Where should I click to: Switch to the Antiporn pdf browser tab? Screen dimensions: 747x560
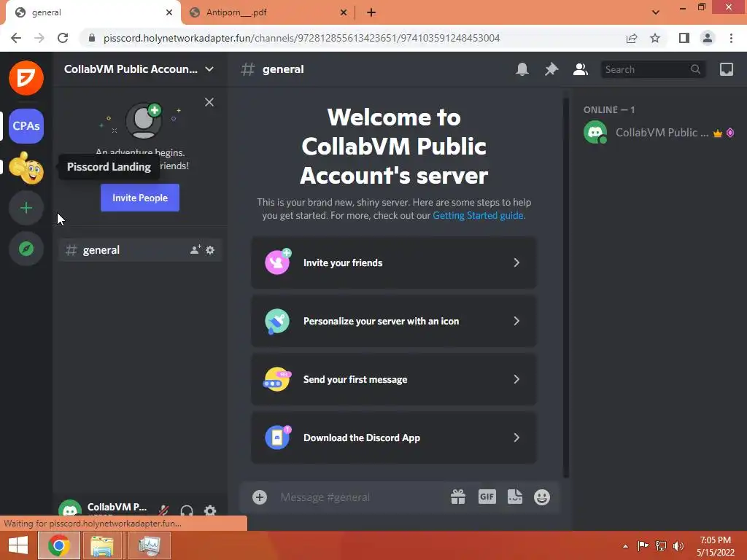click(x=268, y=12)
